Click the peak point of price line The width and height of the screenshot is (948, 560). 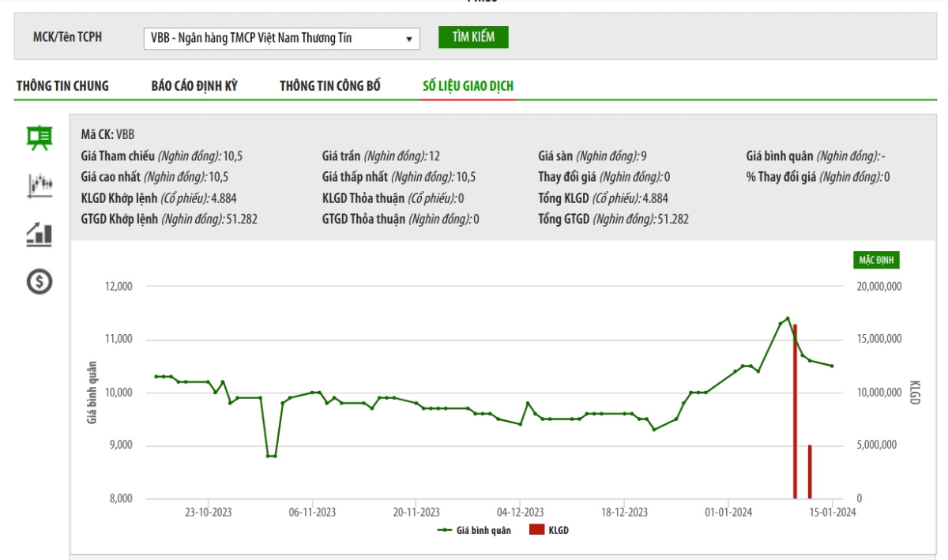(x=788, y=318)
